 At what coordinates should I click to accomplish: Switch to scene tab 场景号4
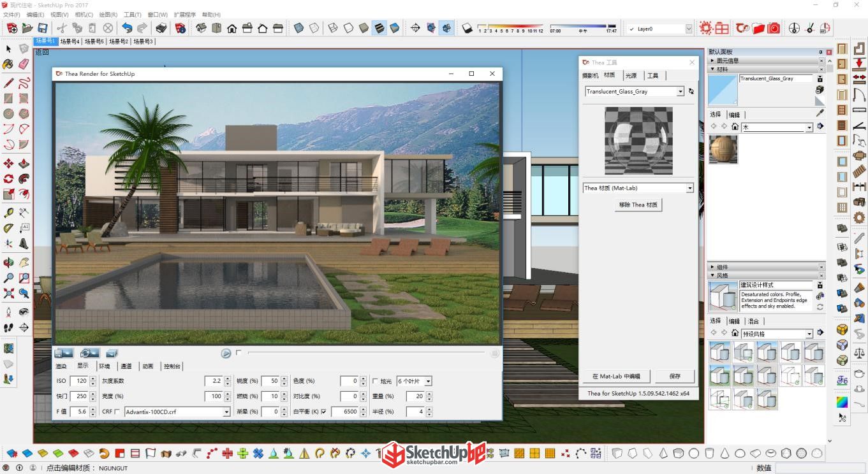pyautogui.click(x=70, y=41)
